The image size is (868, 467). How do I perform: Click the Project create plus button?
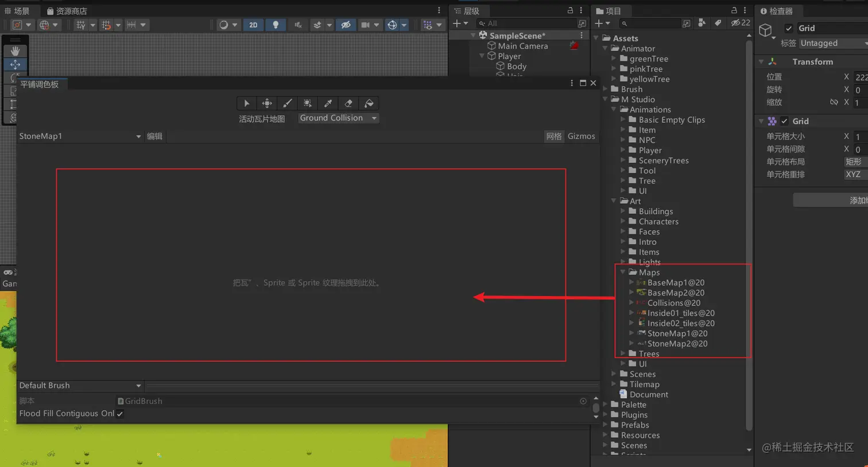tap(599, 24)
